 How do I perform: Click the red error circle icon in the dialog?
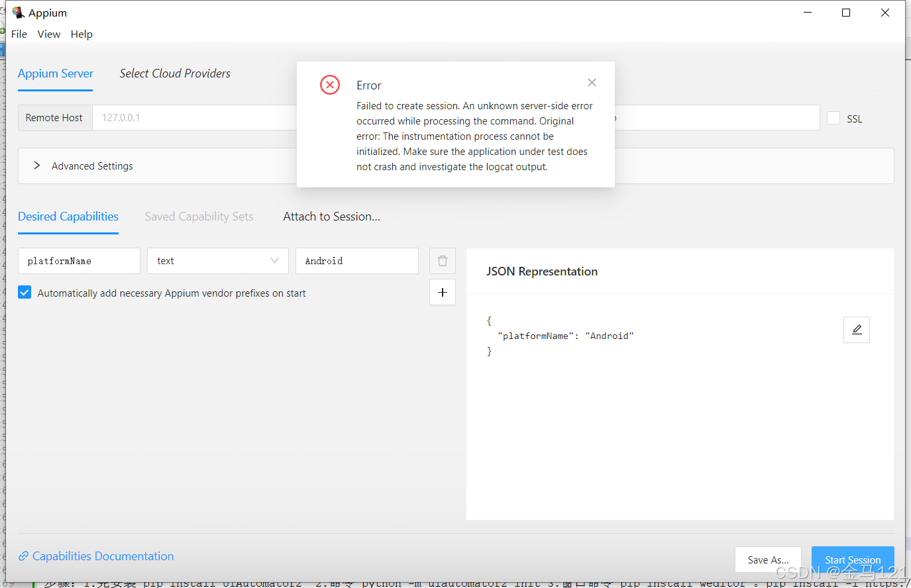point(329,85)
